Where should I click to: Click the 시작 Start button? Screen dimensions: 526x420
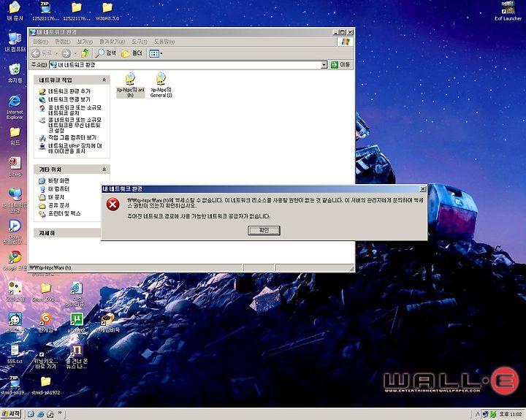point(11,414)
